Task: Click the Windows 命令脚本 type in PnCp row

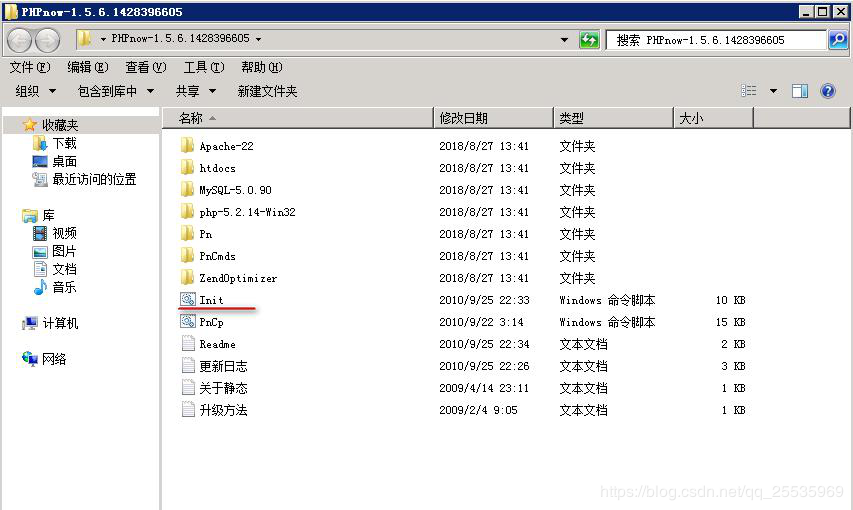Action: [607, 322]
